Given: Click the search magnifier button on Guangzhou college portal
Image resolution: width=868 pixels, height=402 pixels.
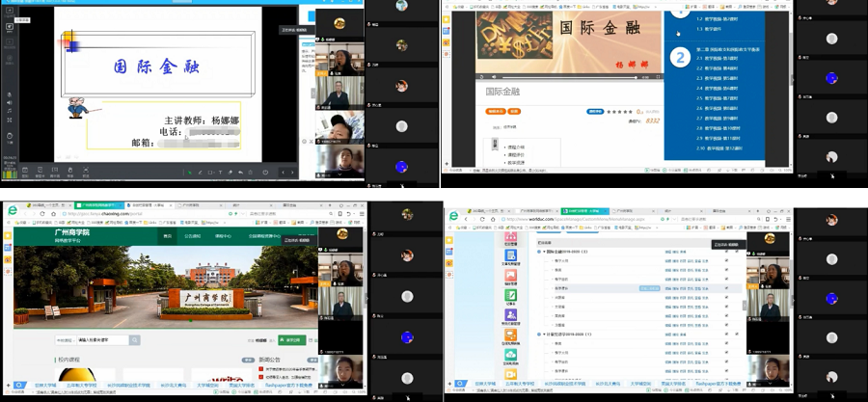Looking at the screenshot, I should 135,340.
